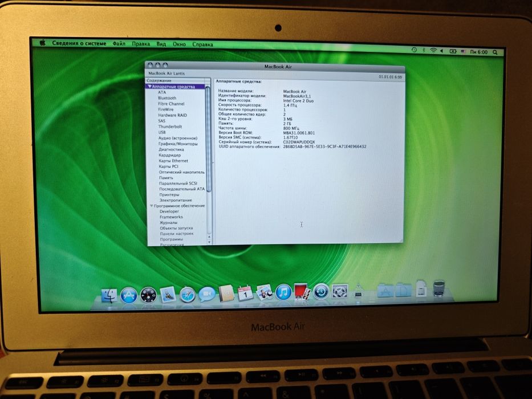This screenshot has width=532, height=399.
Task: Click the volume speaker icon
Action: pos(442,51)
